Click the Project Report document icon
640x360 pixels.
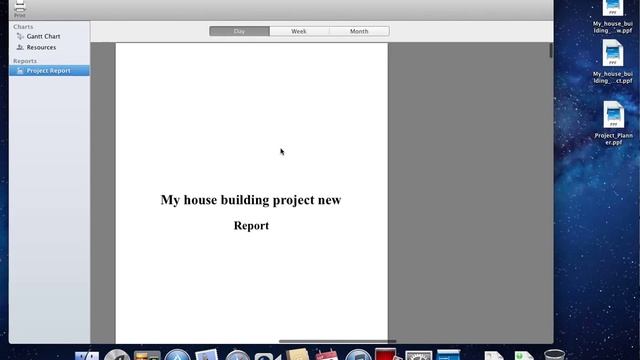pos(20,71)
